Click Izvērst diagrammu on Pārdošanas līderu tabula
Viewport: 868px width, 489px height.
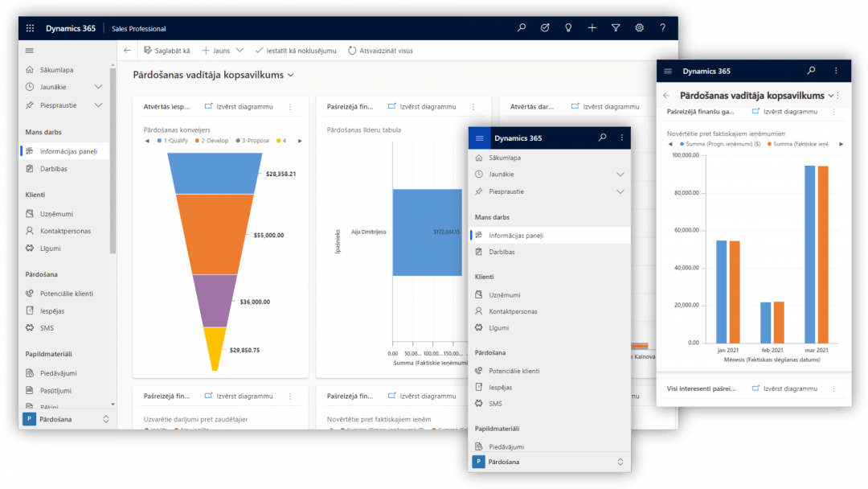(x=427, y=106)
